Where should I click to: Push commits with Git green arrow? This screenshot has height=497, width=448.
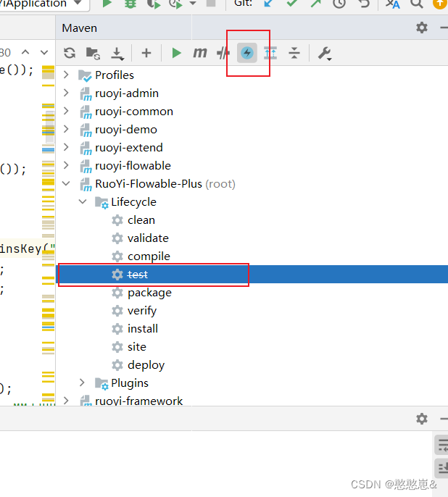click(315, 3)
